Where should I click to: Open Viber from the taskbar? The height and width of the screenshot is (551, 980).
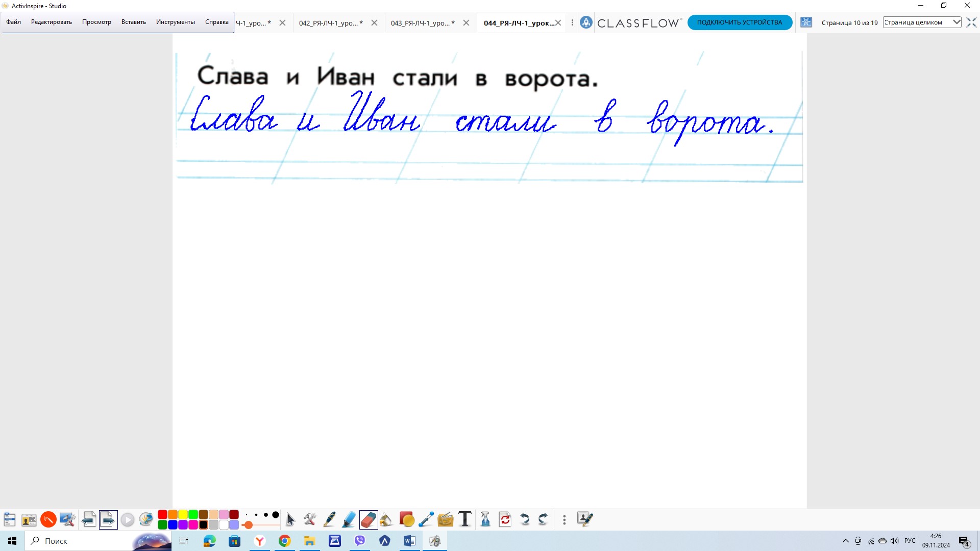click(360, 541)
